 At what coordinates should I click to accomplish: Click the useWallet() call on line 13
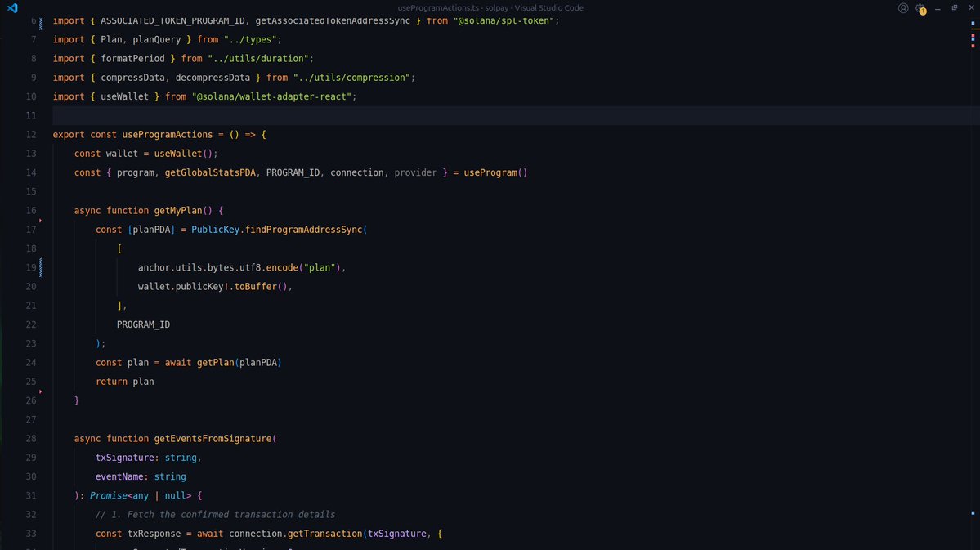click(x=184, y=154)
